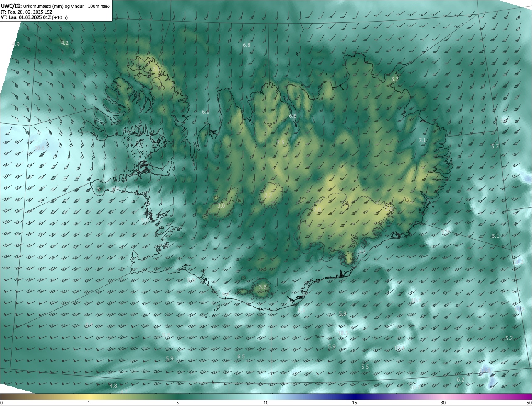Click the 6.9 value label on the map
Viewport: 532px width, 406px height.
[206, 112]
